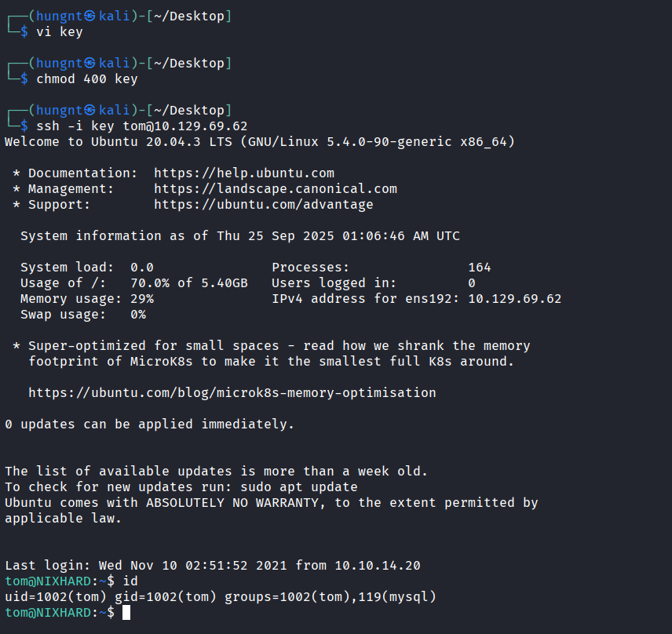The width and height of the screenshot is (672, 634).
Task: Open the landscape.canonical.com management link
Action: (x=275, y=188)
